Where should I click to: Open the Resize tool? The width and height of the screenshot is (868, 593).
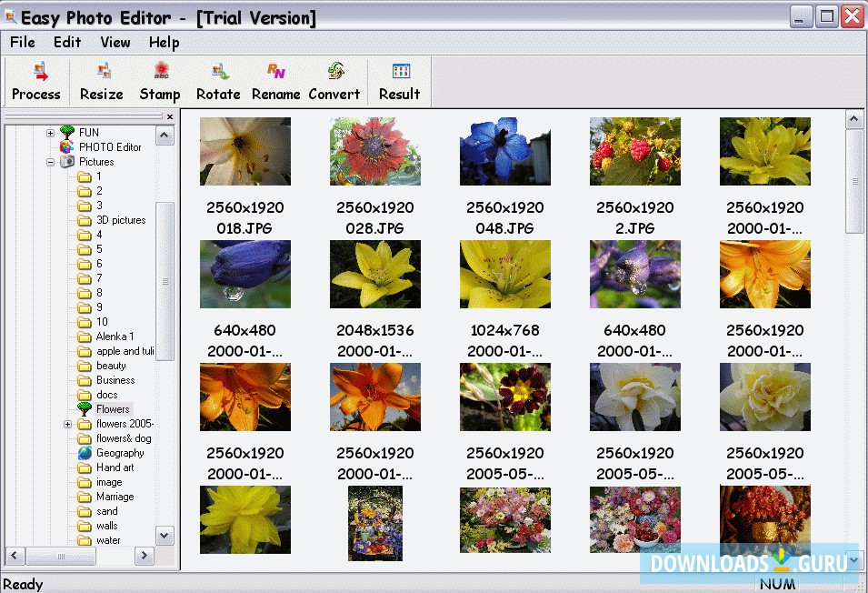[101, 82]
